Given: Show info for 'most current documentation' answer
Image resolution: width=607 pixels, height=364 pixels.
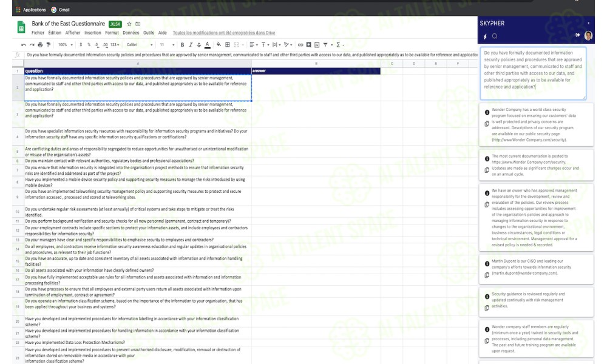Looking at the screenshot, I should pyautogui.click(x=487, y=159).
